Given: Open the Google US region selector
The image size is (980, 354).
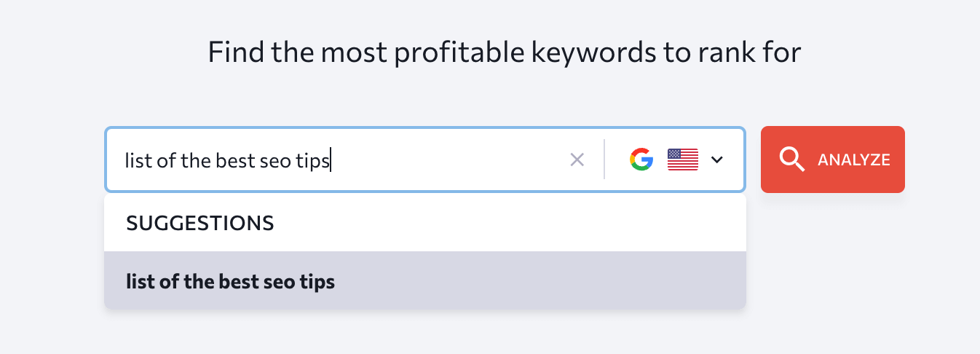Looking at the screenshot, I should tap(676, 160).
